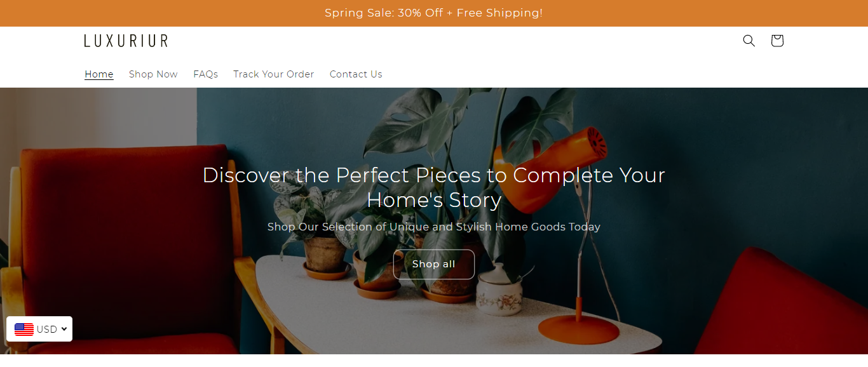This screenshot has width=868, height=367.
Task: Click the LUXURIUR store logo
Action: (x=126, y=41)
